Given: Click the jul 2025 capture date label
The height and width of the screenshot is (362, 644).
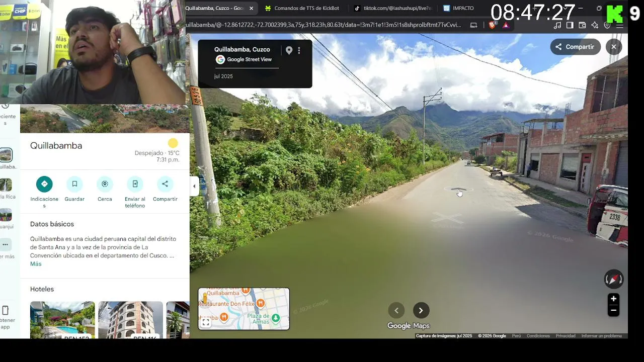Looking at the screenshot, I should pos(223,76).
